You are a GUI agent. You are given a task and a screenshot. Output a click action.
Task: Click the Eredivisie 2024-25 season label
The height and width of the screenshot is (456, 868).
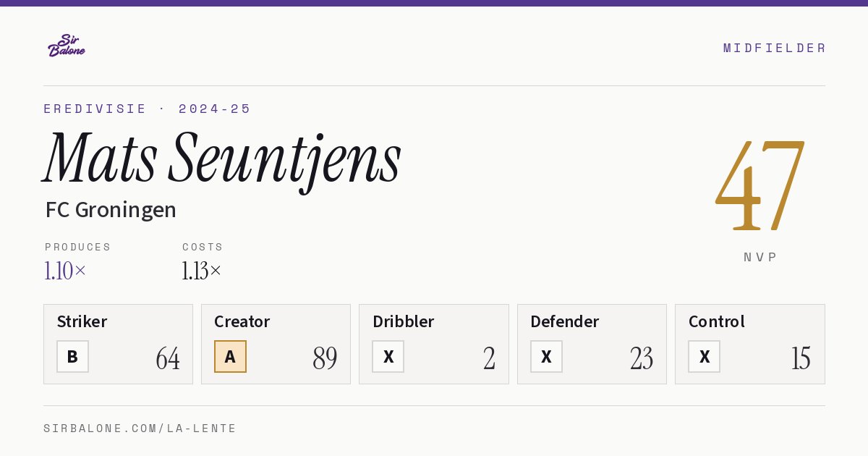[x=148, y=109]
